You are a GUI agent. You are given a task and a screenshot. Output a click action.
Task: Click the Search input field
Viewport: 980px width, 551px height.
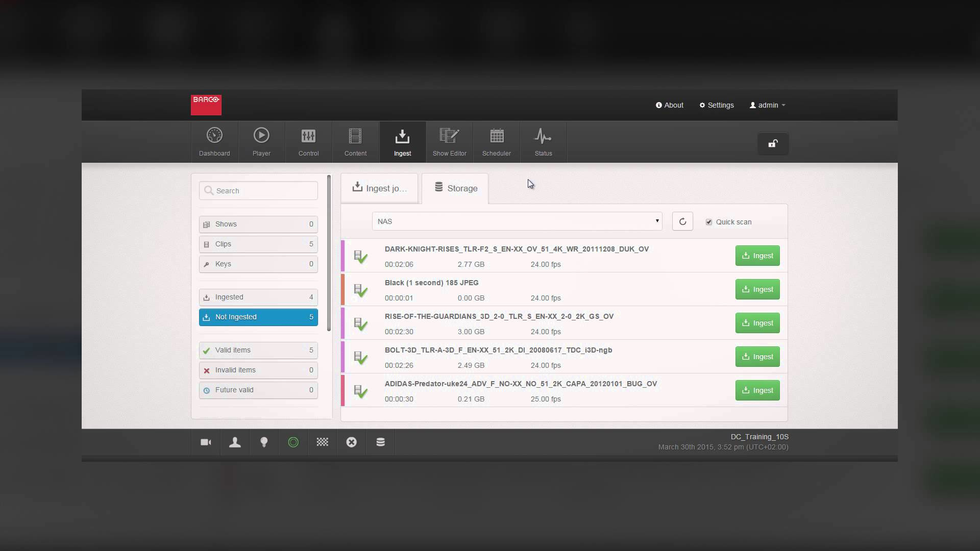pos(258,191)
